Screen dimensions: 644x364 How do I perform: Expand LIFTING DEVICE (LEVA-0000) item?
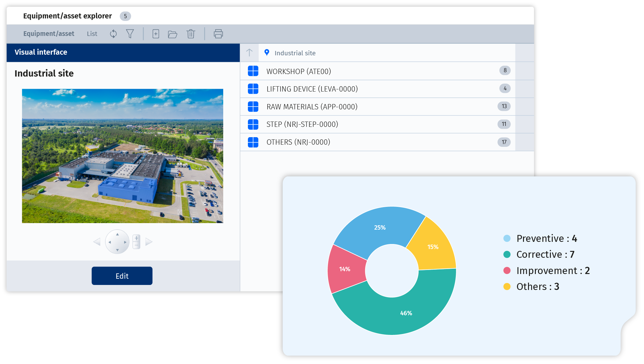[x=312, y=89]
